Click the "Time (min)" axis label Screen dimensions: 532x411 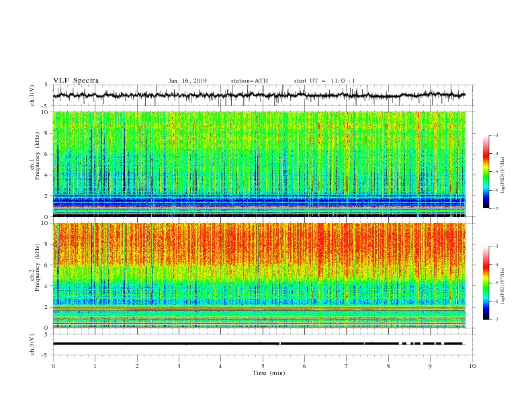click(269, 373)
